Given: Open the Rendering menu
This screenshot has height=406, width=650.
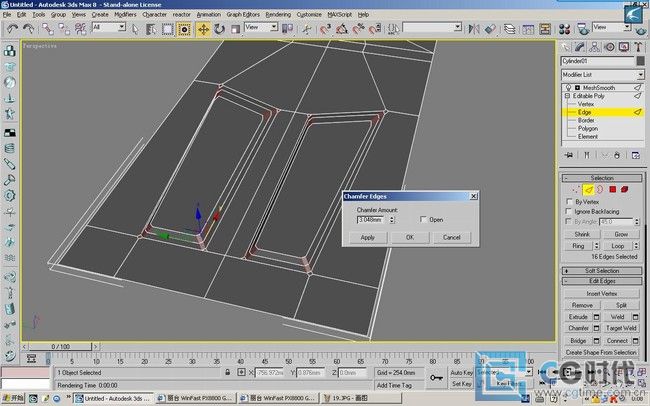Looking at the screenshot, I should (278, 15).
